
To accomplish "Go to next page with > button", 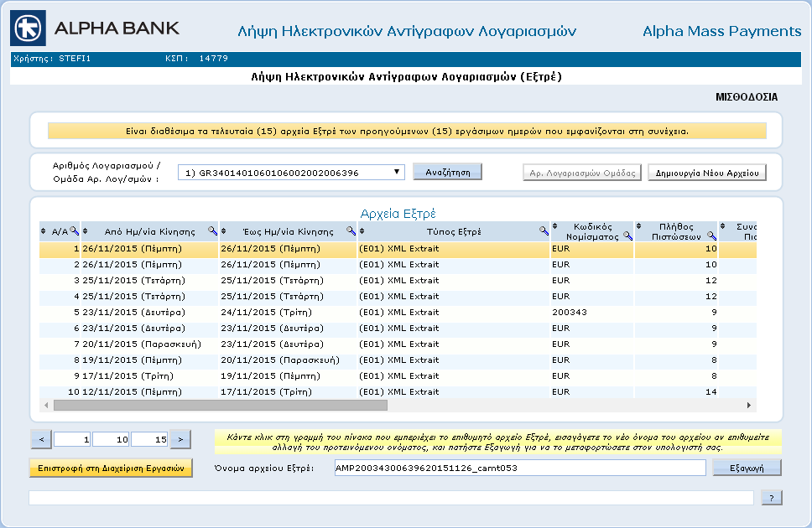I will (x=180, y=439).
